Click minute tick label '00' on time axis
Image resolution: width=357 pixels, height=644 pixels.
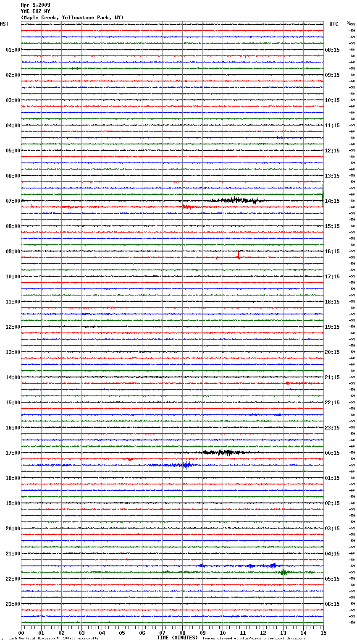click(x=21, y=633)
